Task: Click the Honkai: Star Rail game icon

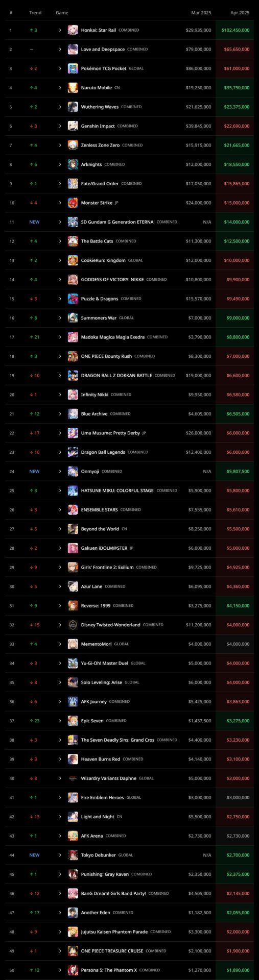Action: [73, 30]
